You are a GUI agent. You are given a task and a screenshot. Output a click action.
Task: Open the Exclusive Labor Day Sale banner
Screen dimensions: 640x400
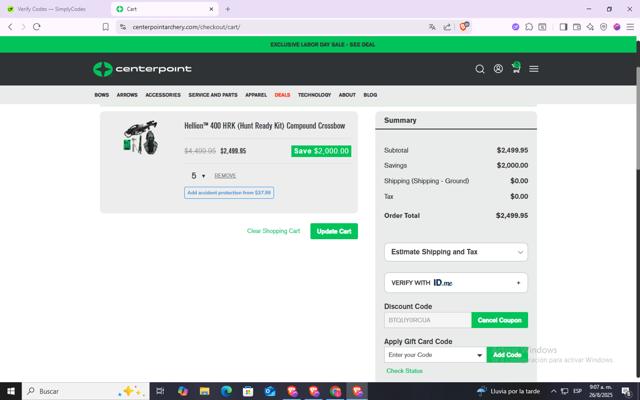click(x=322, y=44)
